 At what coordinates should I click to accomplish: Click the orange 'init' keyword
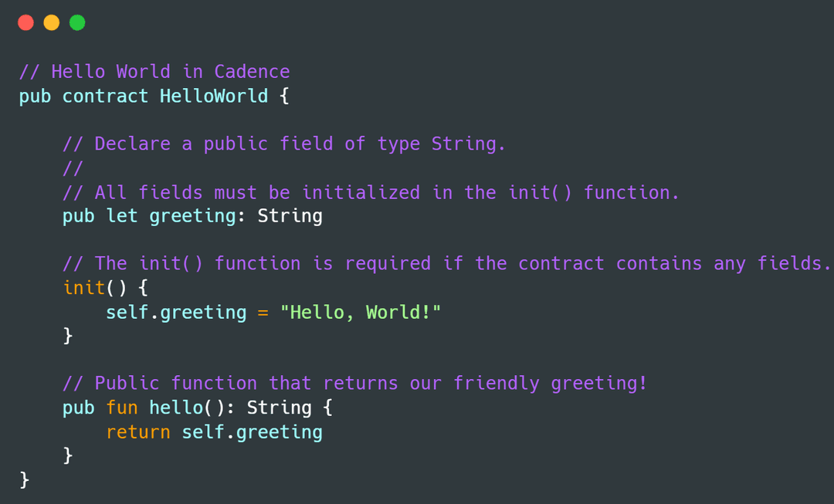84,288
